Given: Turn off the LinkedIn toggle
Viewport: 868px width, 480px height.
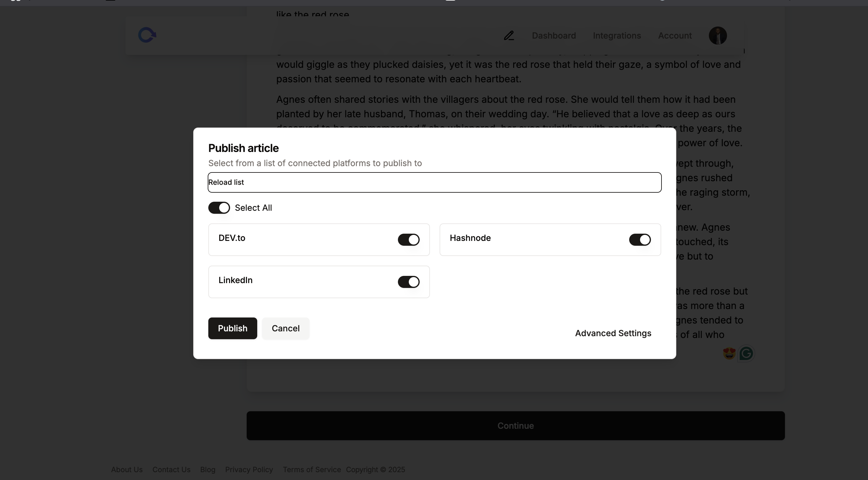Looking at the screenshot, I should pos(408,282).
